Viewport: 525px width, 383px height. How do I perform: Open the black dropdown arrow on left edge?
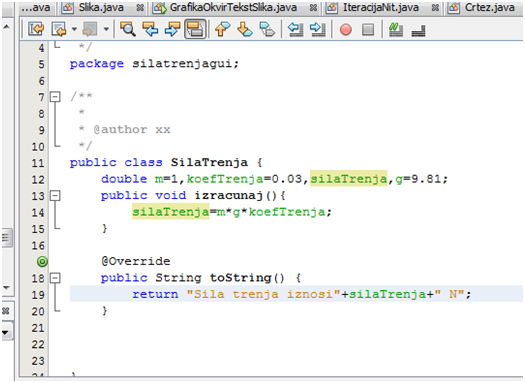6,333
